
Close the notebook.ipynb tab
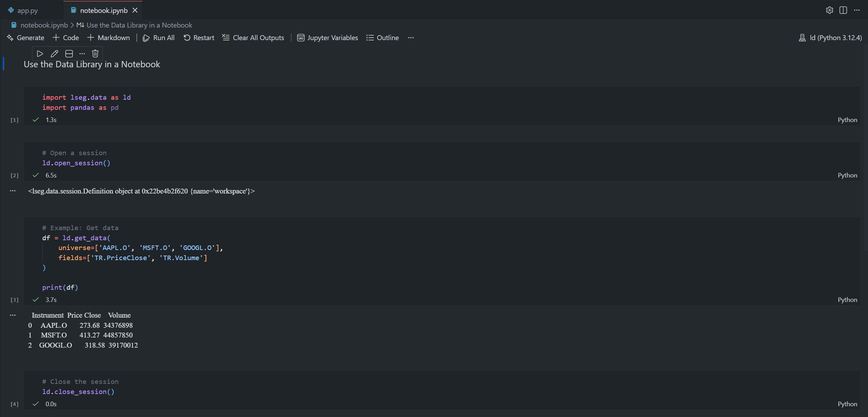pyautogui.click(x=135, y=10)
